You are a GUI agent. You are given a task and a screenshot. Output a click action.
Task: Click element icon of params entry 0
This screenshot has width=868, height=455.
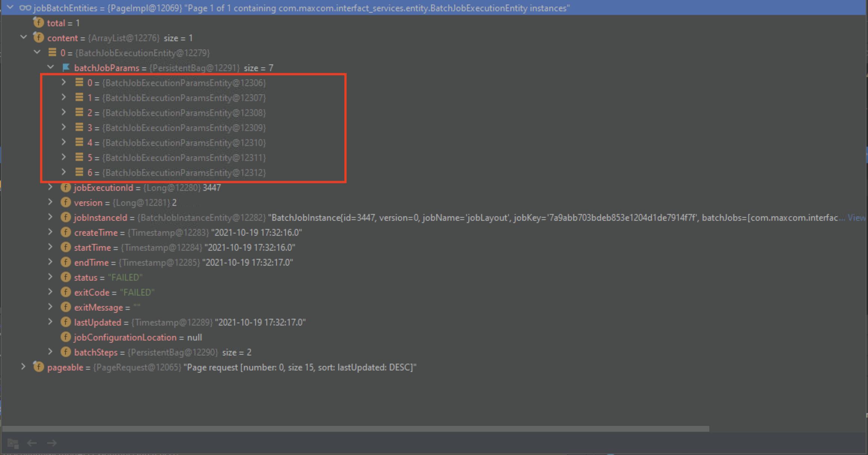79,82
